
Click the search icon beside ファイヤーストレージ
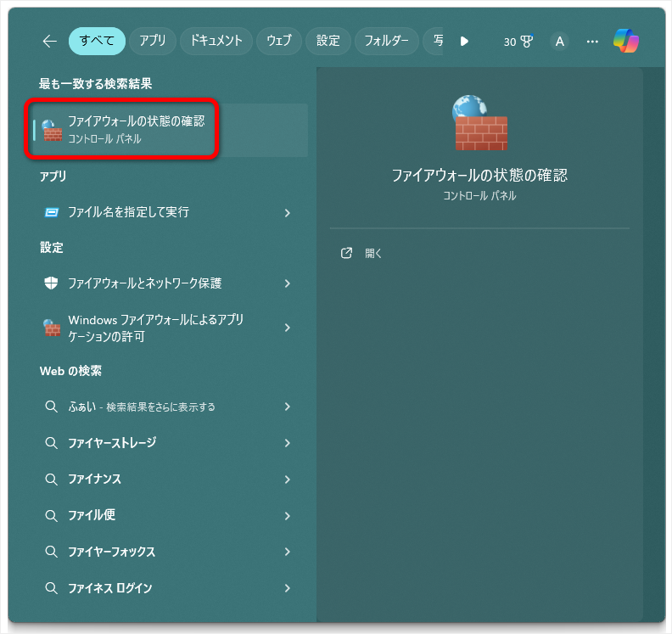click(x=52, y=443)
